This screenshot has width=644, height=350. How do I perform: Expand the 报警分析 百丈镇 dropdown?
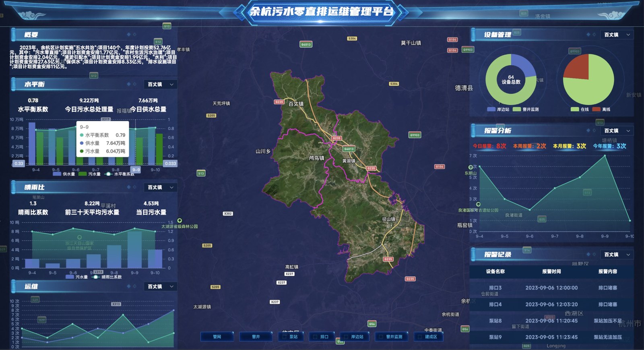617,131
